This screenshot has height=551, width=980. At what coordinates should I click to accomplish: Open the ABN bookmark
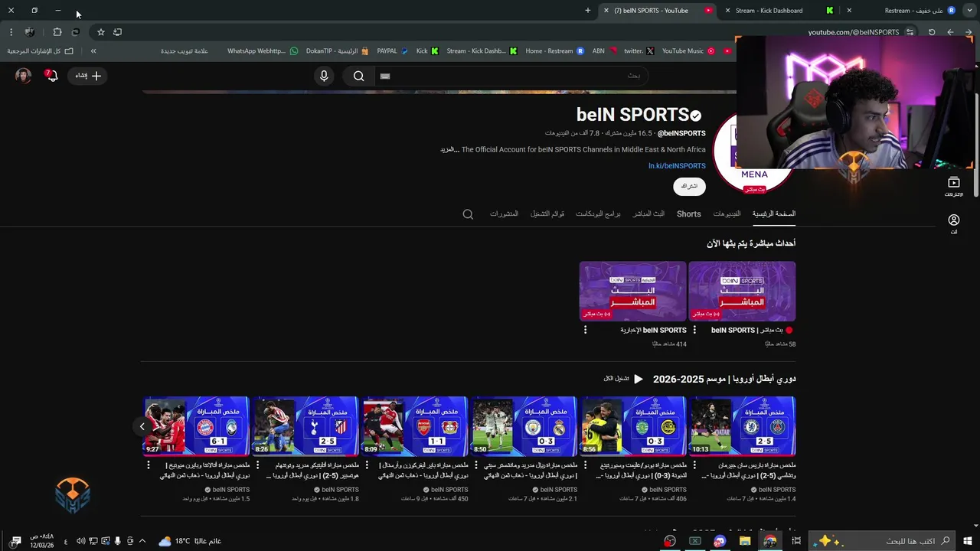click(x=603, y=51)
